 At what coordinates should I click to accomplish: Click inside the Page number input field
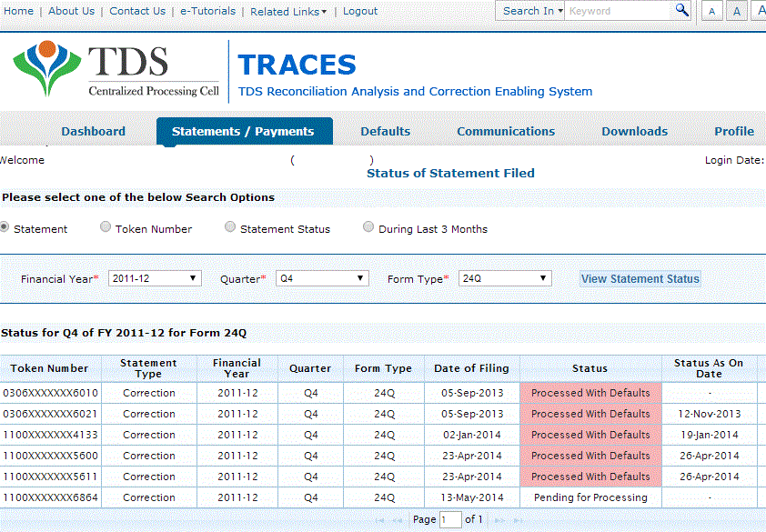click(x=449, y=518)
